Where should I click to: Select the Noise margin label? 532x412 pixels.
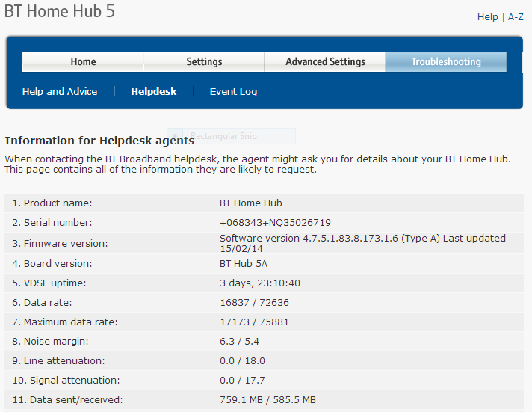pyautogui.click(x=50, y=341)
